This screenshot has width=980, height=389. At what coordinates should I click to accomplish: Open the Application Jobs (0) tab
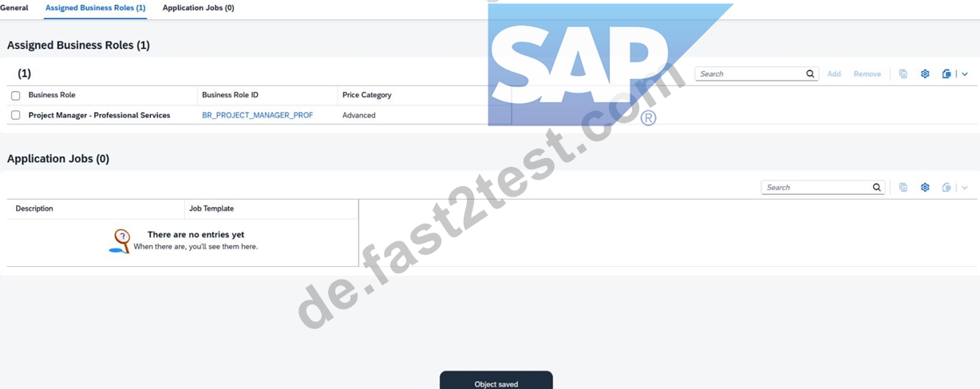(x=199, y=7)
